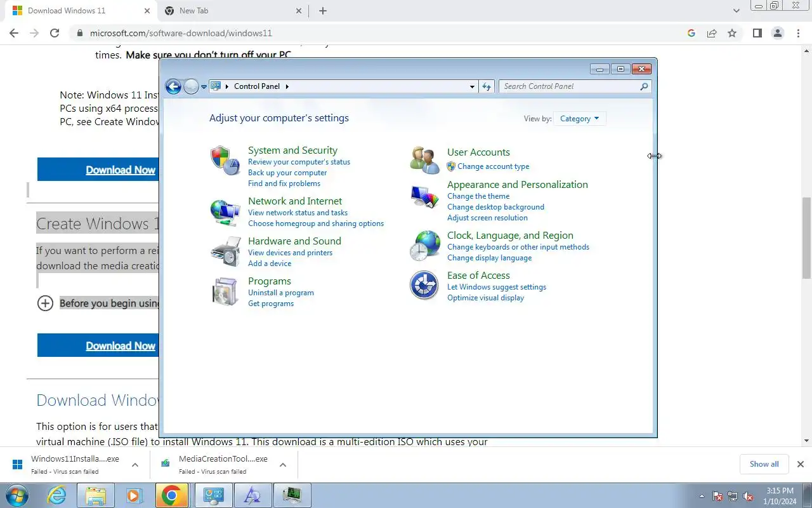The image size is (812, 508).
Task: Open the Ease of Access icon
Action: pyautogui.click(x=424, y=285)
